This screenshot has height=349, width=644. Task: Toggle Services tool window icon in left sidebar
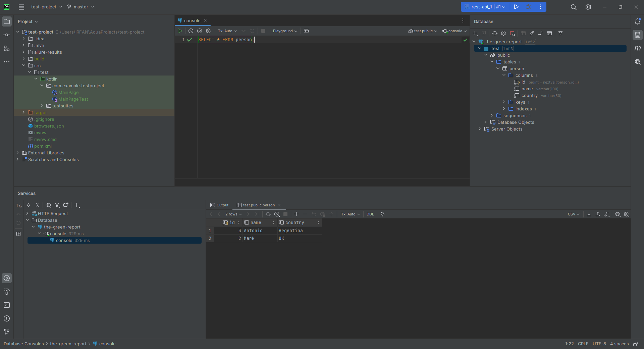pos(7,278)
